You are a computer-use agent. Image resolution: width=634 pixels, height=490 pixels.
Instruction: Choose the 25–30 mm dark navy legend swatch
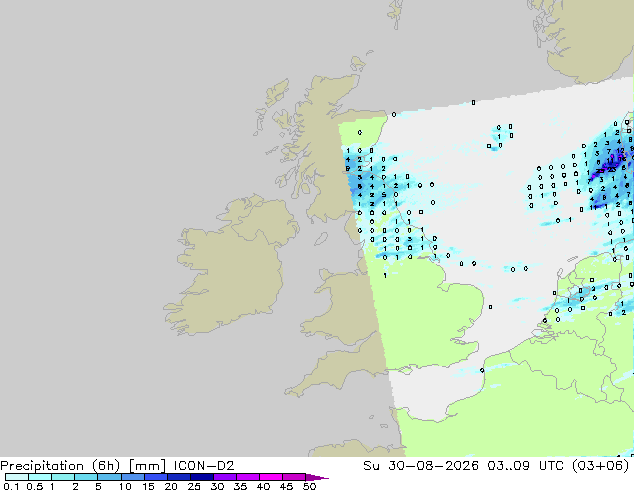(202, 477)
